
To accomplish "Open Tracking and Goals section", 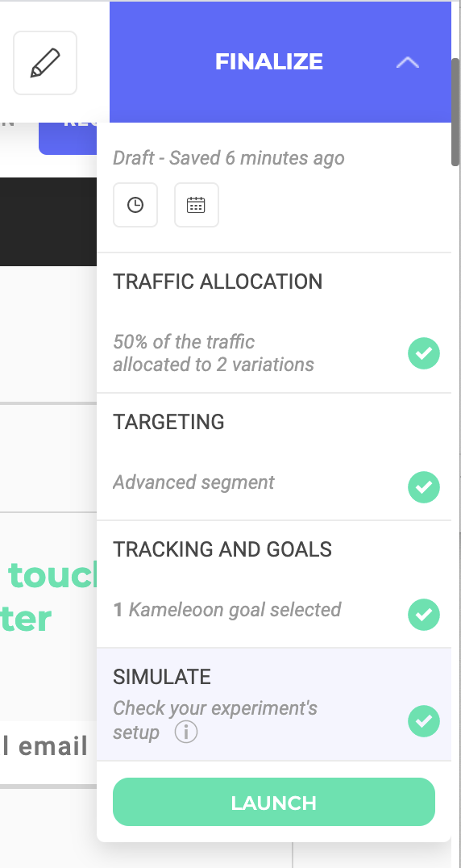I will 274,585.
